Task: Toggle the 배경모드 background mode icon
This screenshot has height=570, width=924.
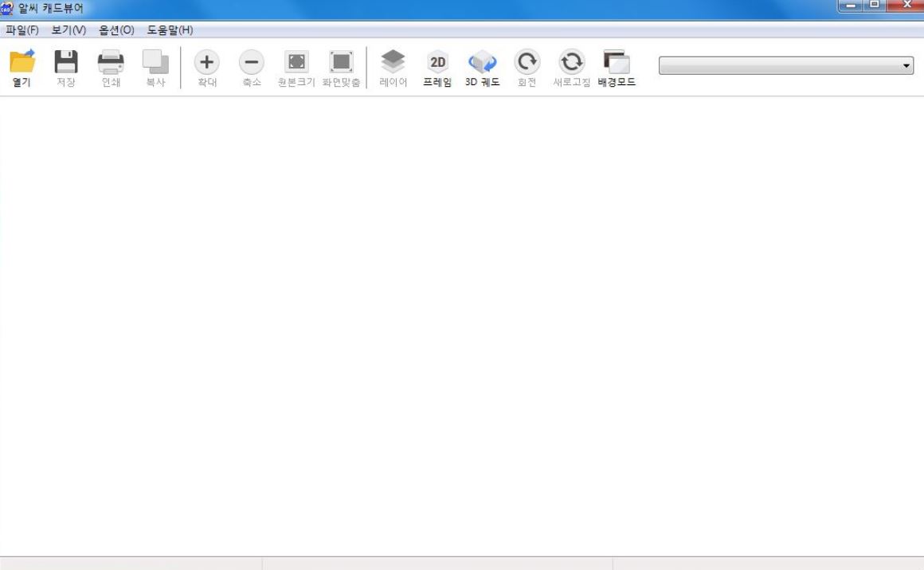Action: pos(617,61)
